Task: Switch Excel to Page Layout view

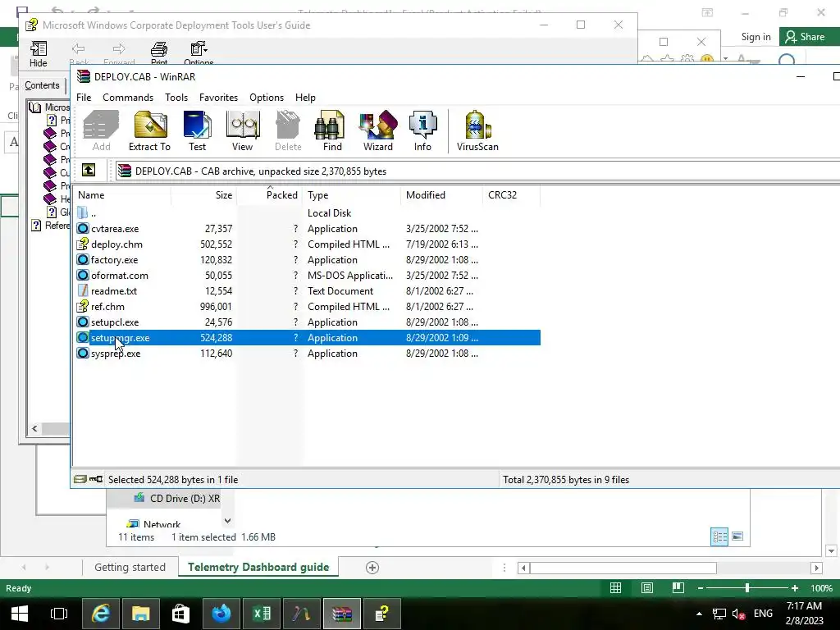Action: point(646,588)
